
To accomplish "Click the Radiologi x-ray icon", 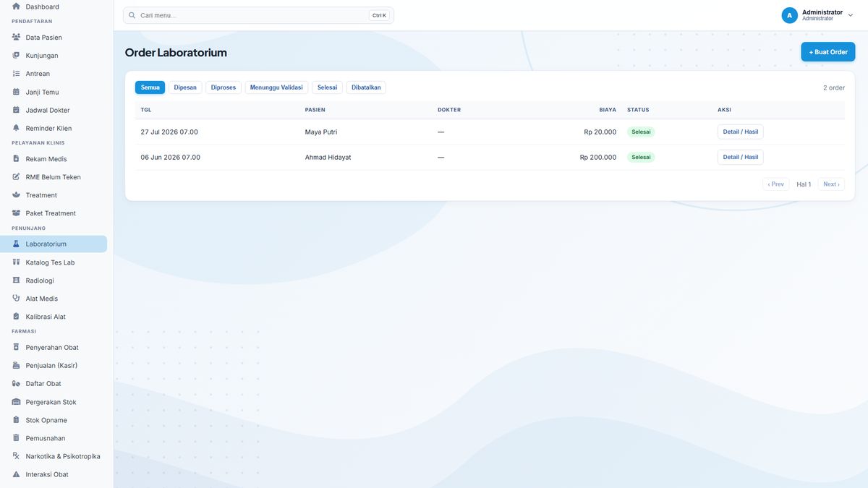I will click(16, 280).
